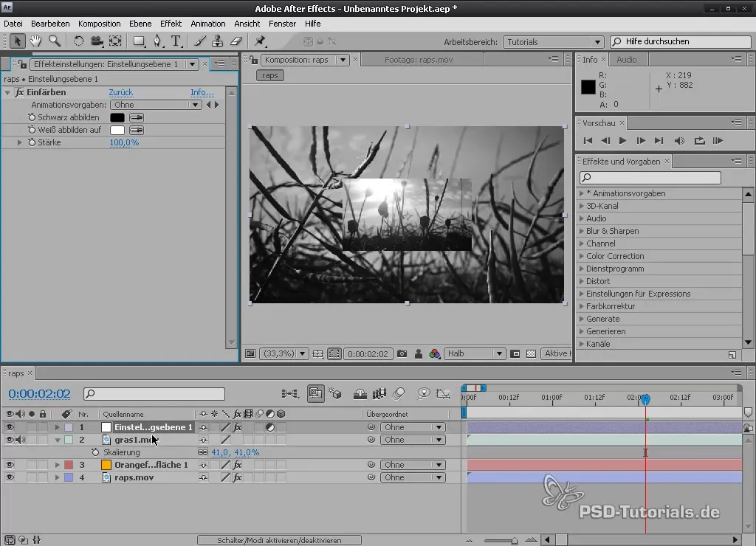Select the Zoom magnifier tool
The width and height of the screenshot is (756, 546).
(55, 41)
